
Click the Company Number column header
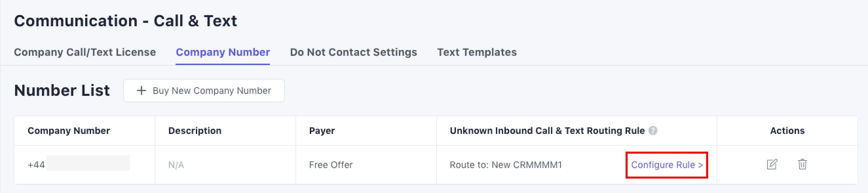click(x=69, y=131)
